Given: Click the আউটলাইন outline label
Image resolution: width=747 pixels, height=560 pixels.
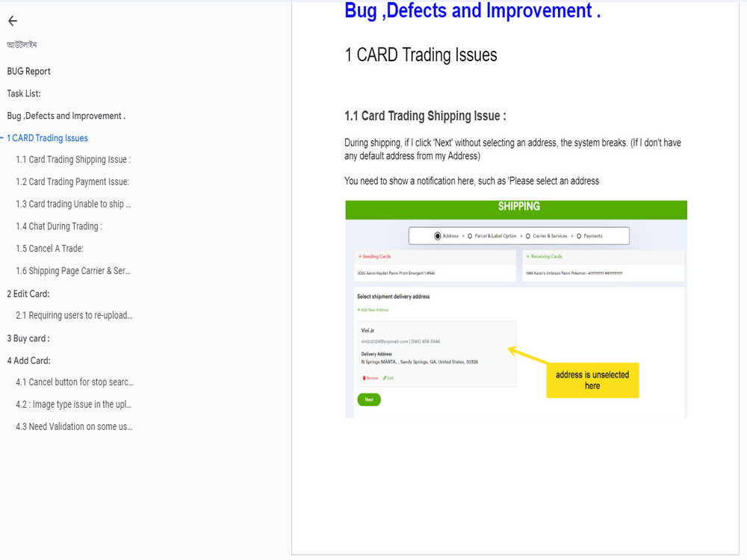Looking at the screenshot, I should click(x=22, y=45).
